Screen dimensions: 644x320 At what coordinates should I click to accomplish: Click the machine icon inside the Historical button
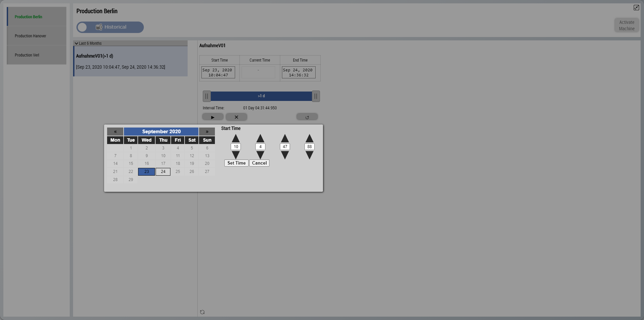(99, 27)
